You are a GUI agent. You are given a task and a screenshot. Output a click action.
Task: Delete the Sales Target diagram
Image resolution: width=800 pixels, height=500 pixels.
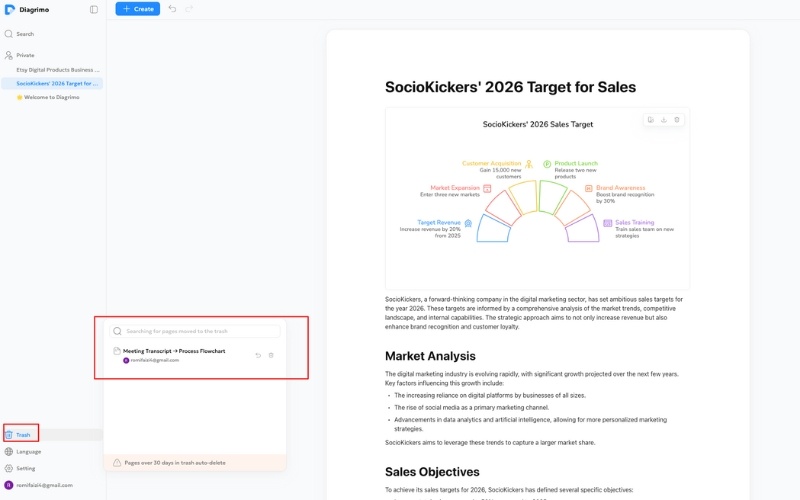pos(676,120)
